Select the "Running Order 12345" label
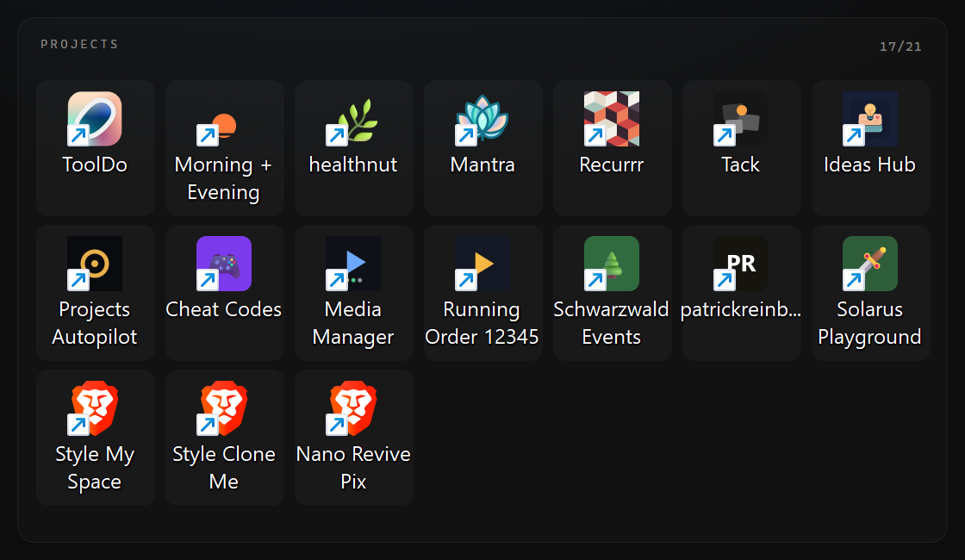The image size is (965, 560). tap(482, 323)
